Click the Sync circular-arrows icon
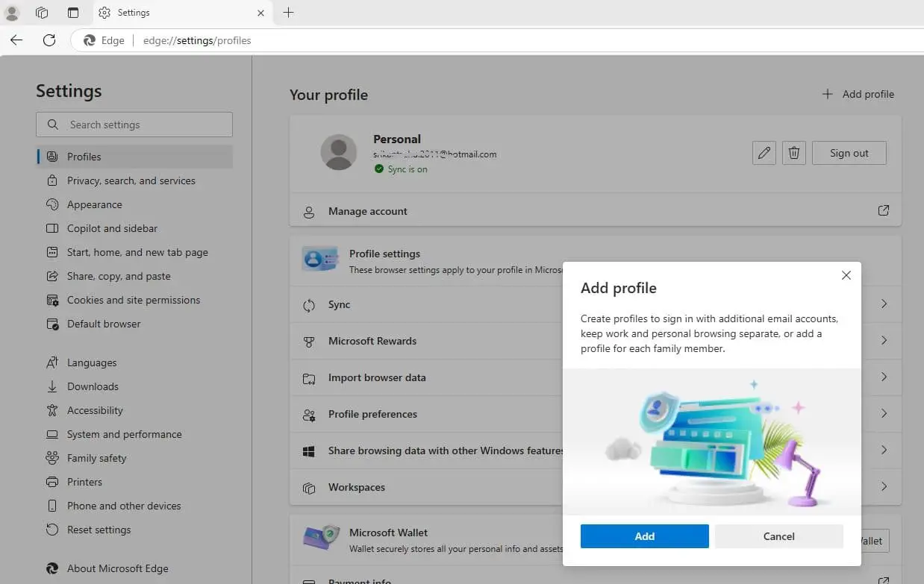 (309, 304)
